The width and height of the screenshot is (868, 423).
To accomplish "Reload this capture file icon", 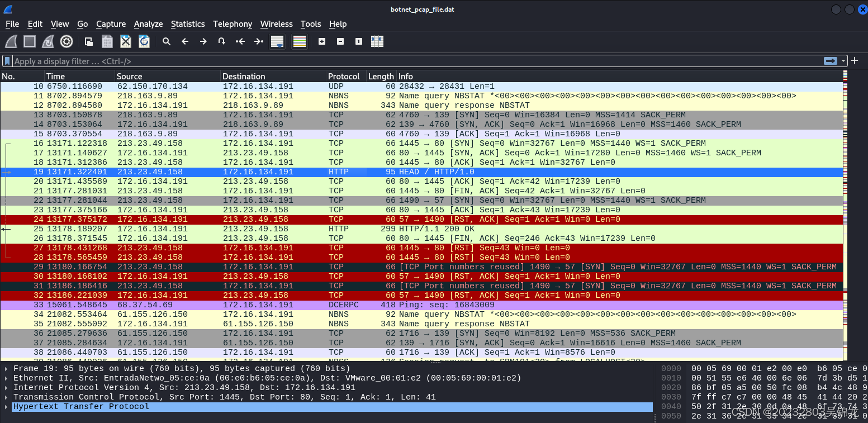I will pos(144,41).
